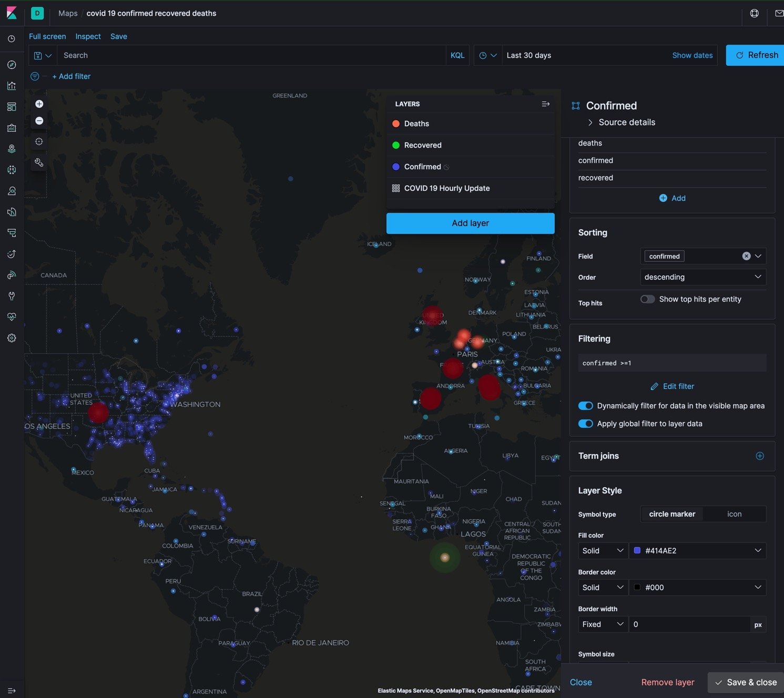784x698 pixels.
Task: Disable Apply global filter to layer data
Action: [x=585, y=424]
